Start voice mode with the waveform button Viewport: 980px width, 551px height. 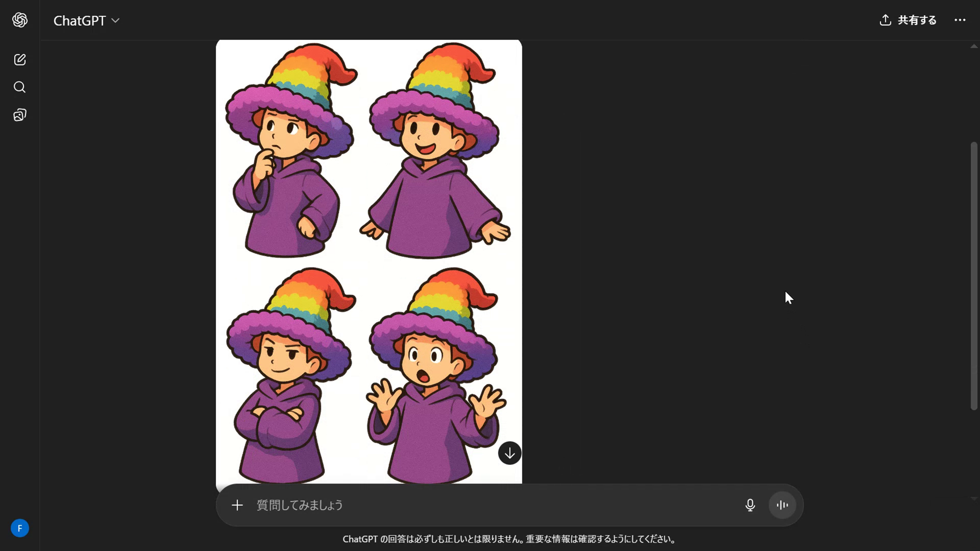click(782, 505)
